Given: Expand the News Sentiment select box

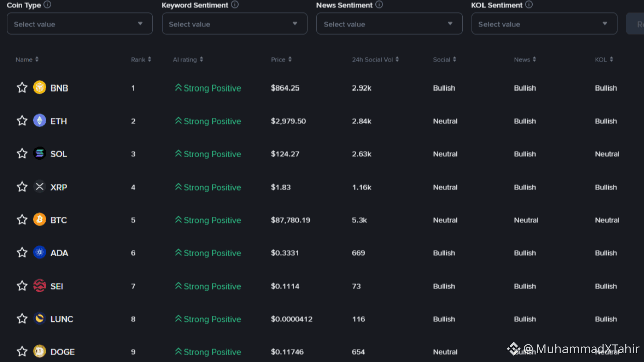Looking at the screenshot, I should [x=389, y=24].
